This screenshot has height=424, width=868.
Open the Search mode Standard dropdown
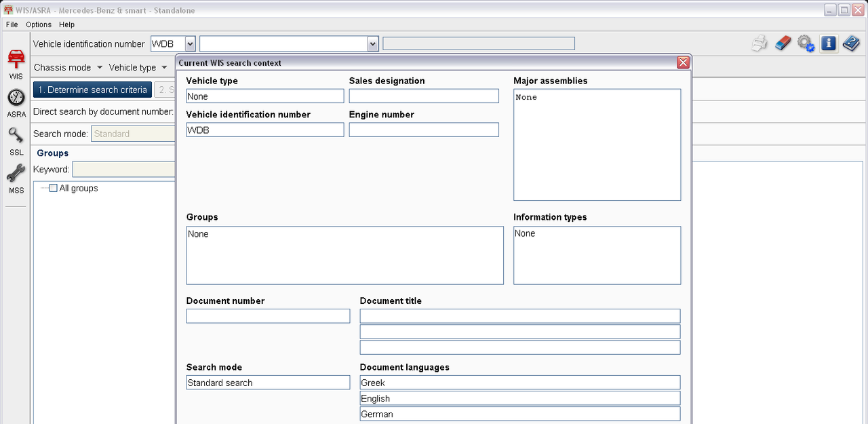(x=133, y=134)
